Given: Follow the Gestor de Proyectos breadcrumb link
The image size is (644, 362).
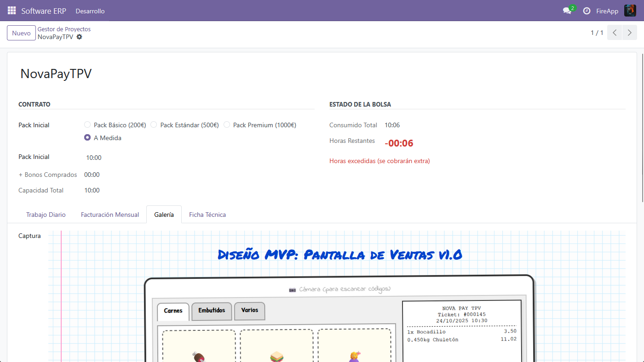Looking at the screenshot, I should [x=64, y=29].
